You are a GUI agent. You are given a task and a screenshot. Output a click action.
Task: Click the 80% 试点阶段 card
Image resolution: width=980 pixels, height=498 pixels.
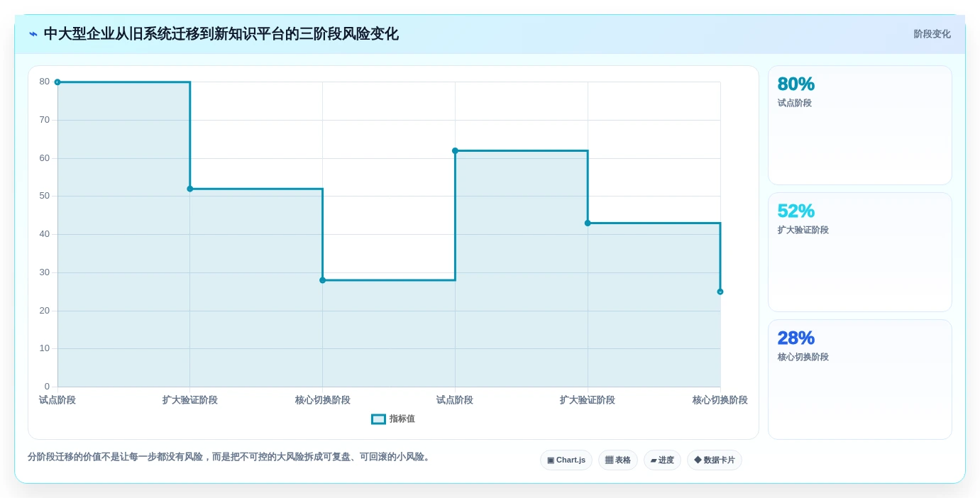pyautogui.click(x=860, y=126)
